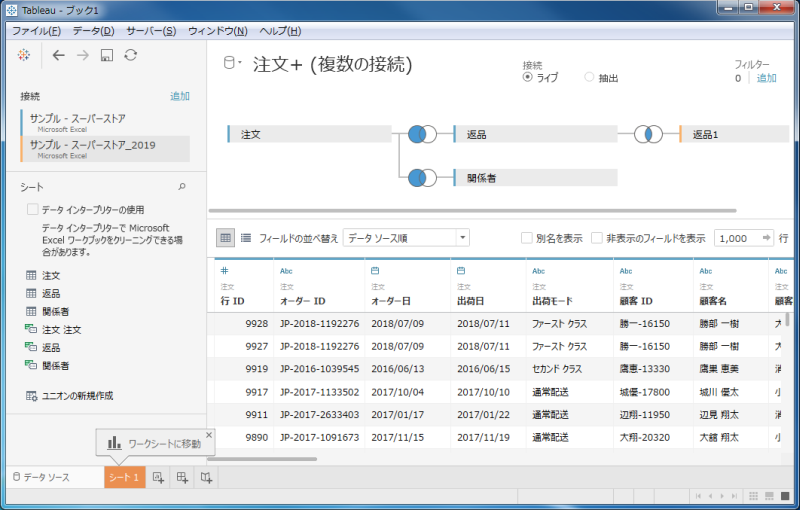Screen dimensions: 800x510
Task: Toggle 別名を表示 checkbox
Action: 527,238
